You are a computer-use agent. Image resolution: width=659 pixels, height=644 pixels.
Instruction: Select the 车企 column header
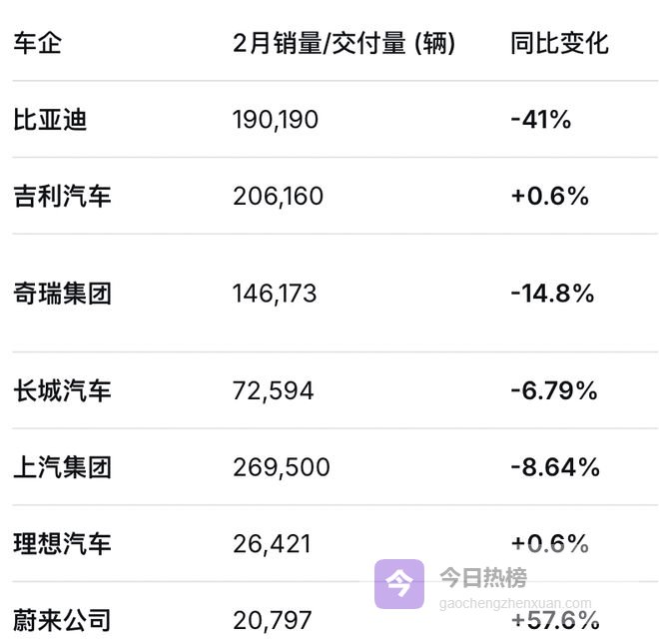[x=37, y=44]
